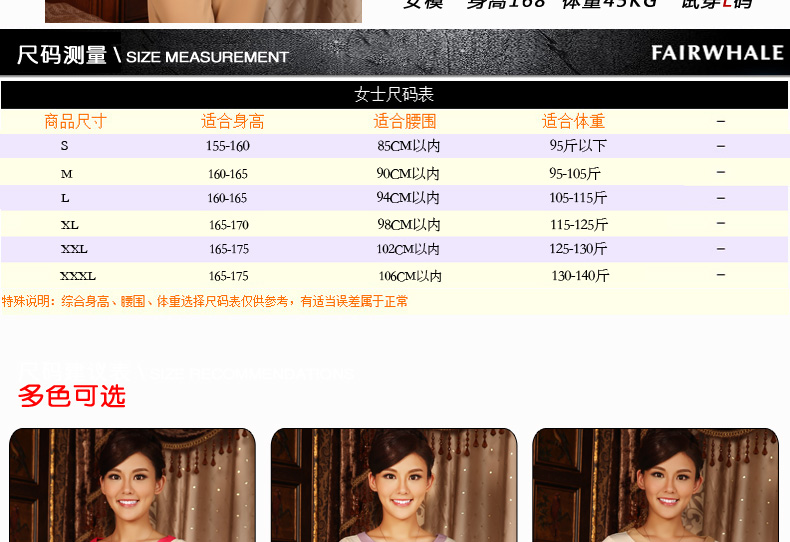
Task: Click the 155-160 height cell
Action: (228, 146)
